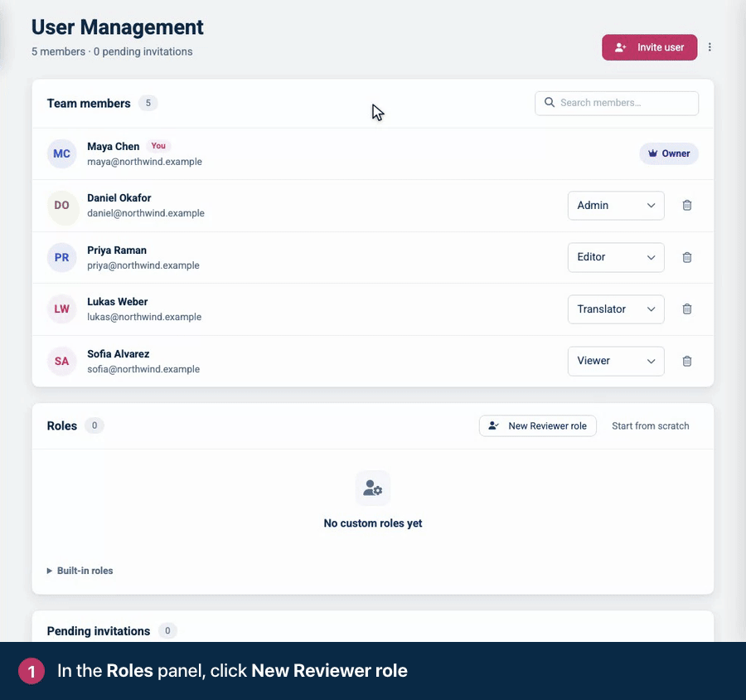Click email maya@northwind.example
The image size is (746, 700).
144,162
